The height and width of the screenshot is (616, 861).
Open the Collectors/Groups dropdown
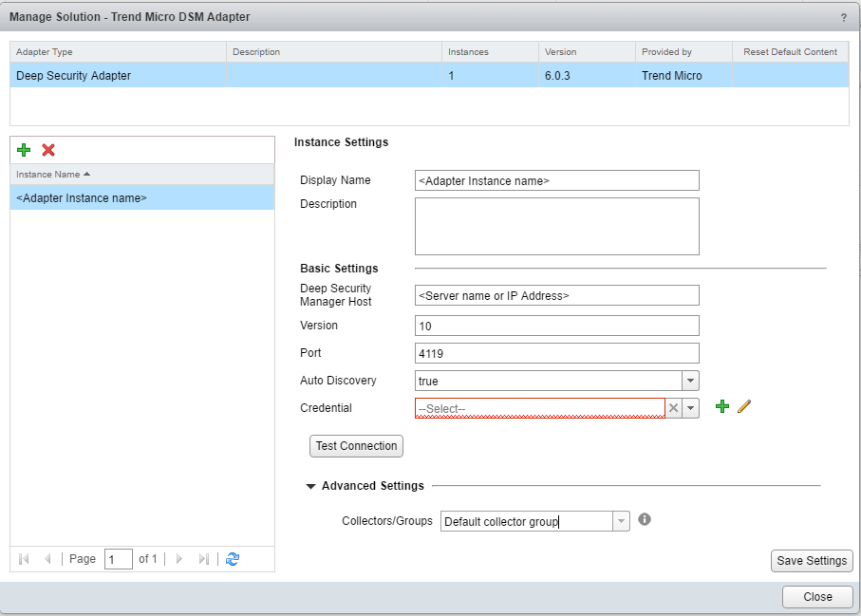tap(621, 521)
